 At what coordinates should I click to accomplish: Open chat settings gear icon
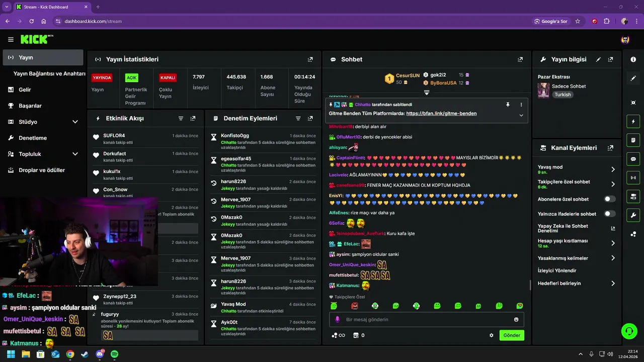[x=492, y=335]
